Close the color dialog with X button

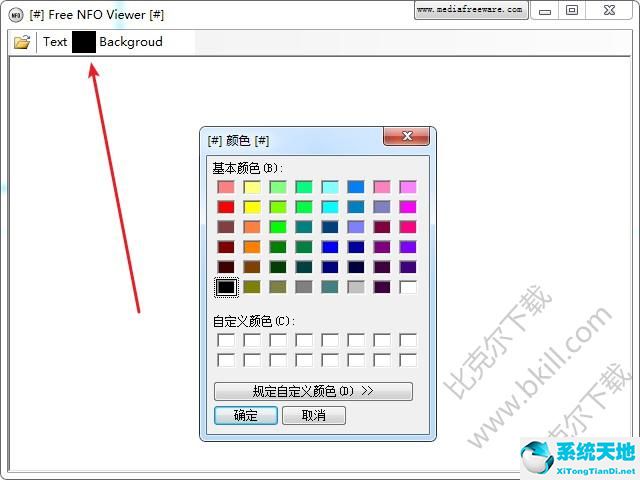pos(407,136)
